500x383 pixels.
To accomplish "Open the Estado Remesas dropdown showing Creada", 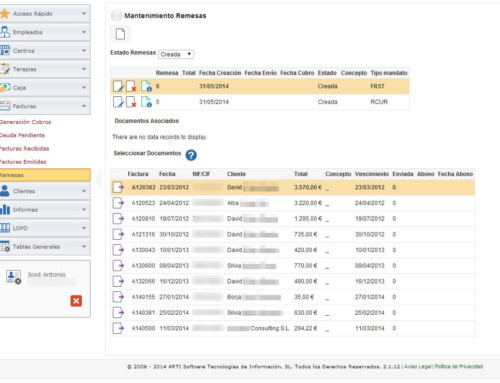I will 176,54.
